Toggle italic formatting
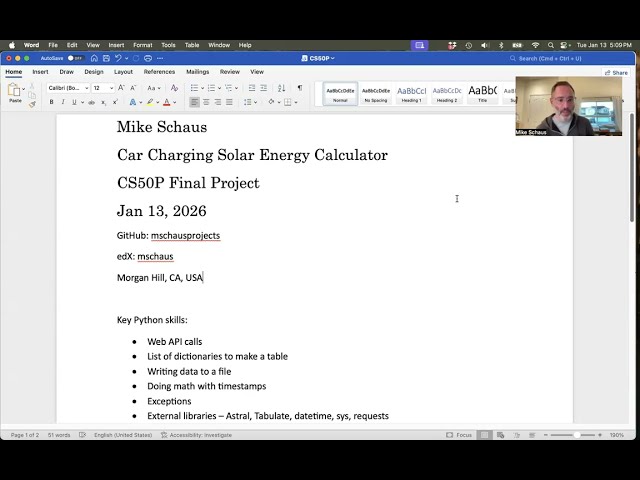 click(63, 102)
